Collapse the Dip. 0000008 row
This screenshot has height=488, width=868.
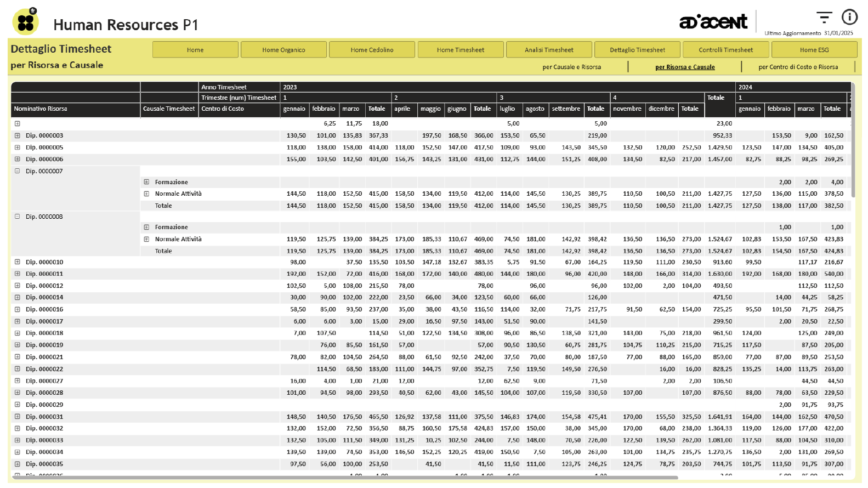click(x=18, y=217)
